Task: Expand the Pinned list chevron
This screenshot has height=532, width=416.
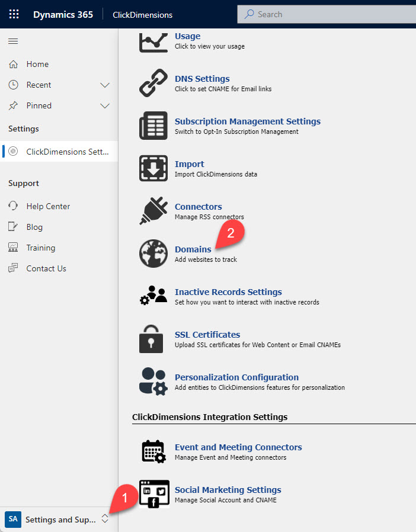Action: coord(105,106)
